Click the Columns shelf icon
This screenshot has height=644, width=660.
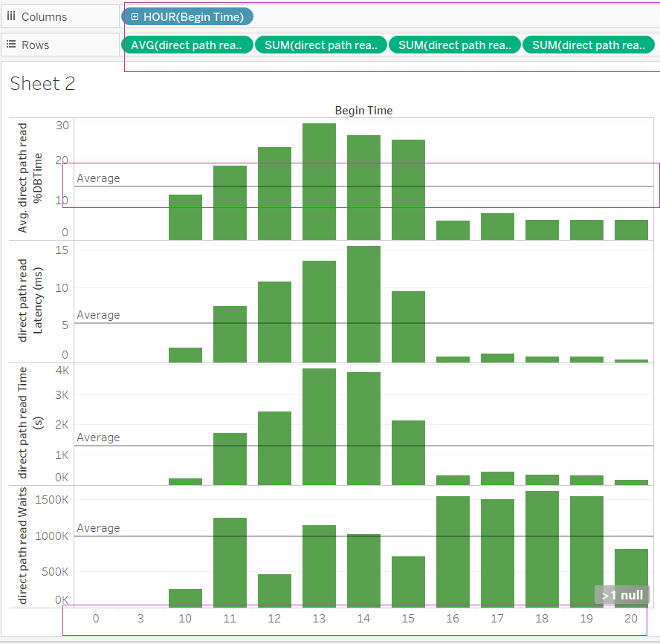(x=11, y=16)
